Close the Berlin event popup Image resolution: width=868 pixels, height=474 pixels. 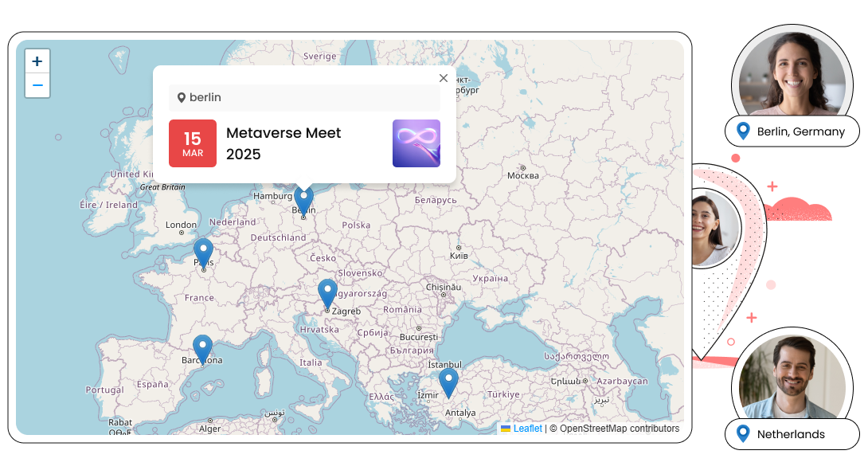tap(444, 78)
